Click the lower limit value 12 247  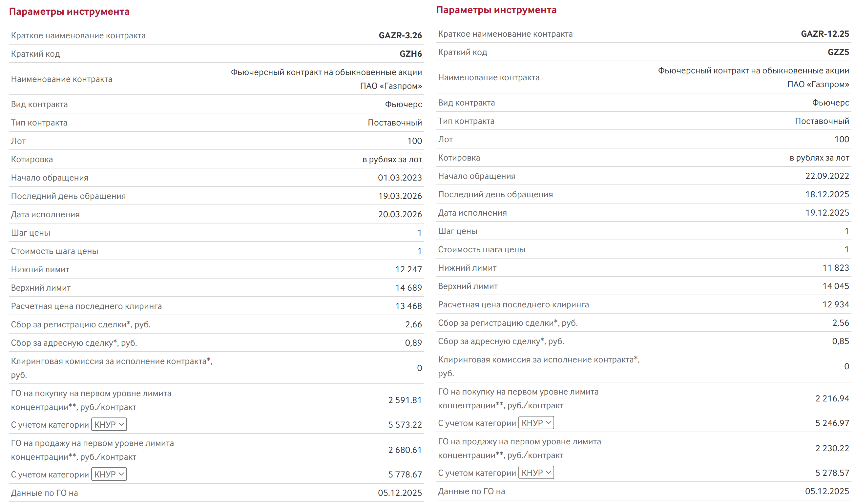408,269
